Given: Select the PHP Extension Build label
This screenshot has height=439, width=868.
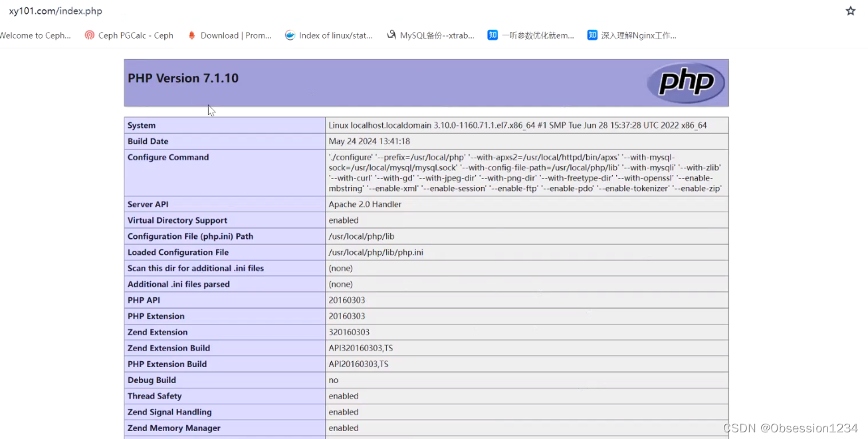Looking at the screenshot, I should [167, 364].
